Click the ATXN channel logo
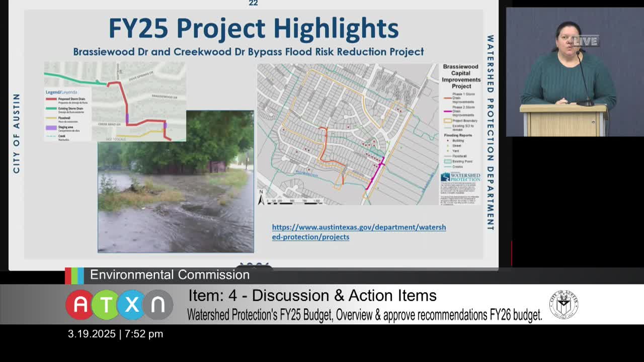Screen dimensions: 644x362 click(x=119, y=305)
